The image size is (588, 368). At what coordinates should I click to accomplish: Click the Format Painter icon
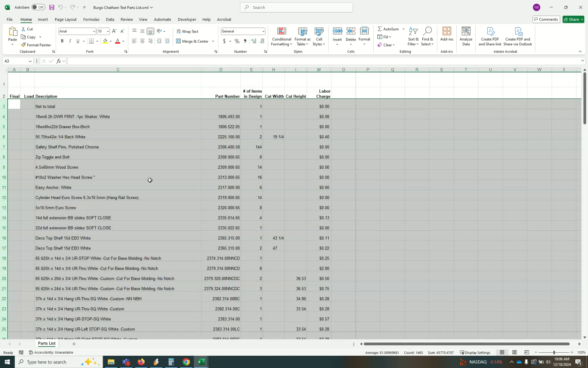tap(23, 45)
